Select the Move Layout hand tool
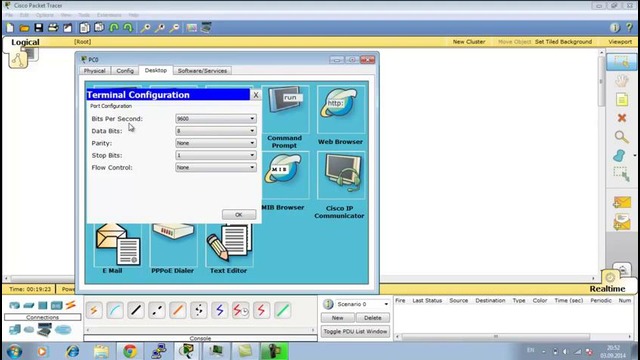Screen dimensions: 640x360 point(622,81)
